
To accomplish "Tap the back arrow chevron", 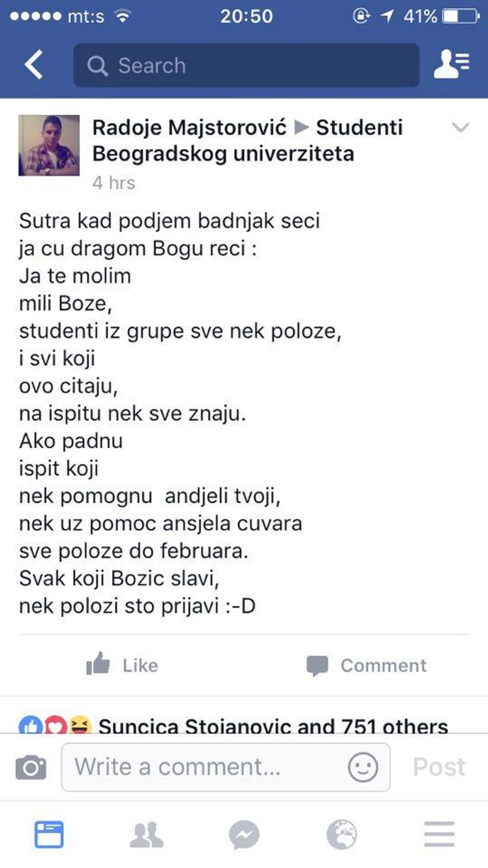I will click(x=33, y=65).
